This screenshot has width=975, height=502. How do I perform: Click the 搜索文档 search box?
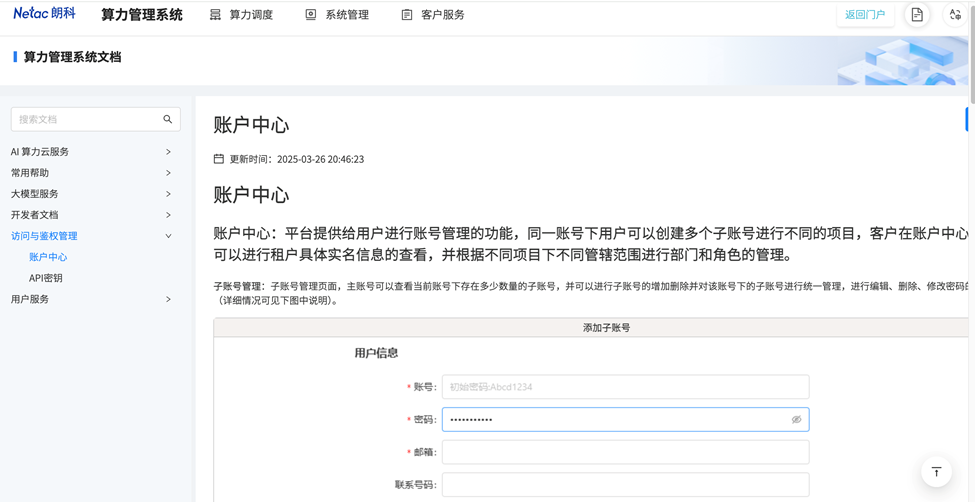86,119
